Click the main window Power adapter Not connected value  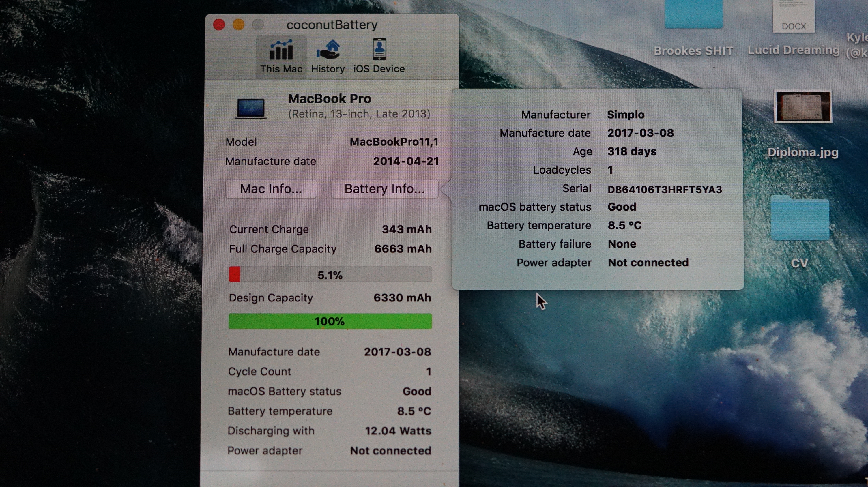pyautogui.click(x=391, y=451)
